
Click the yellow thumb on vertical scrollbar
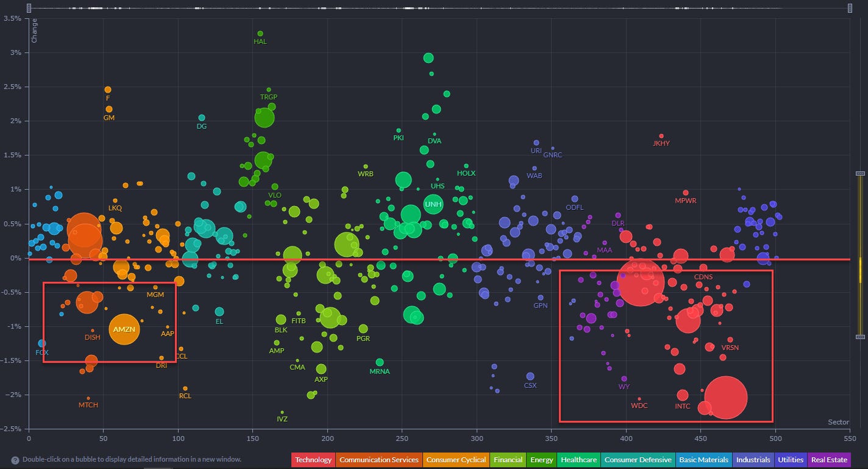861,268
